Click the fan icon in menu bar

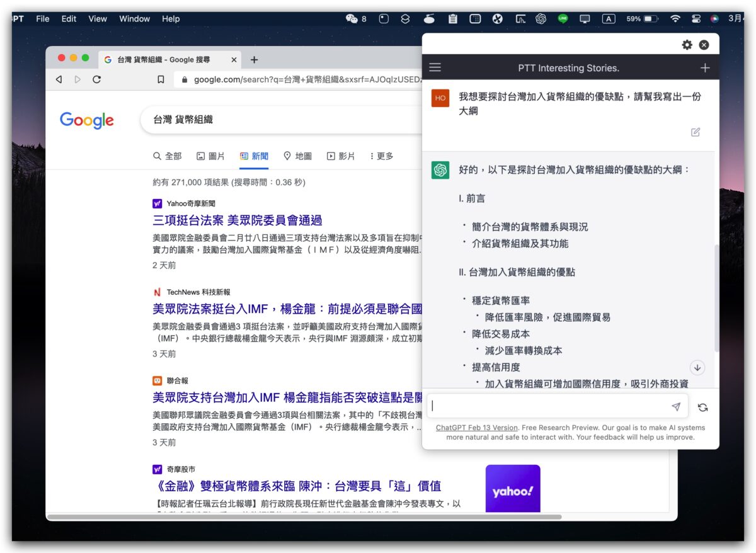498,19
